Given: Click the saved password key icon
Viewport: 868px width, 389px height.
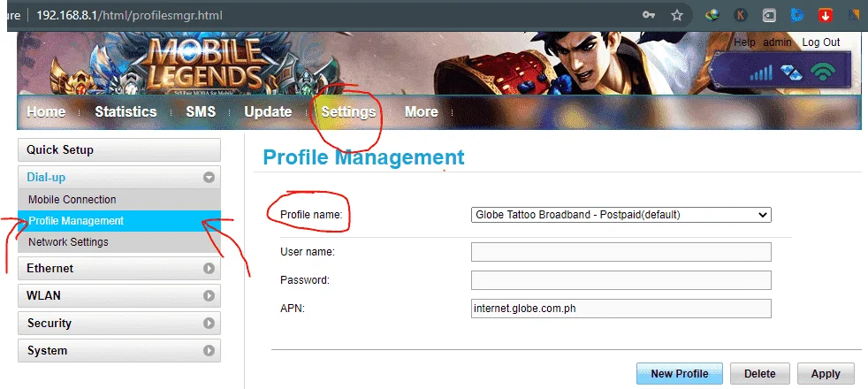Looking at the screenshot, I should tap(649, 15).
